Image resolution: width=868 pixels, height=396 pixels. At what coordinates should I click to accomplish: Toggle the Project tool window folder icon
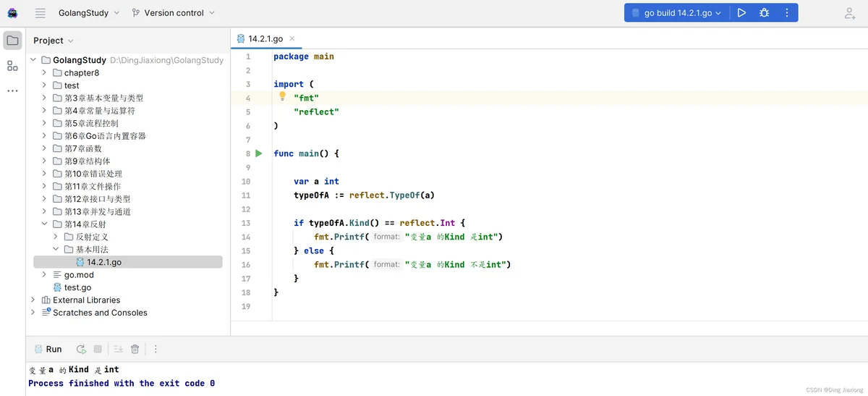tap(12, 41)
